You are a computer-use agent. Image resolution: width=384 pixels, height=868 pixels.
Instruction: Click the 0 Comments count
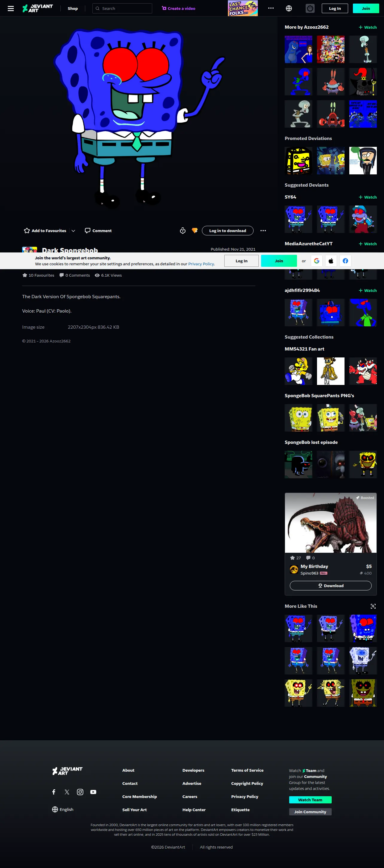tap(74, 275)
